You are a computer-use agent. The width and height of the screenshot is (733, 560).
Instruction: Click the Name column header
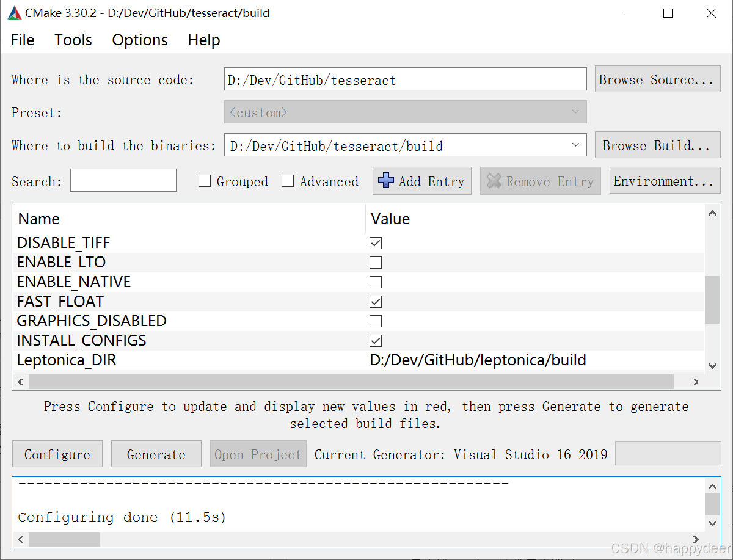click(189, 219)
